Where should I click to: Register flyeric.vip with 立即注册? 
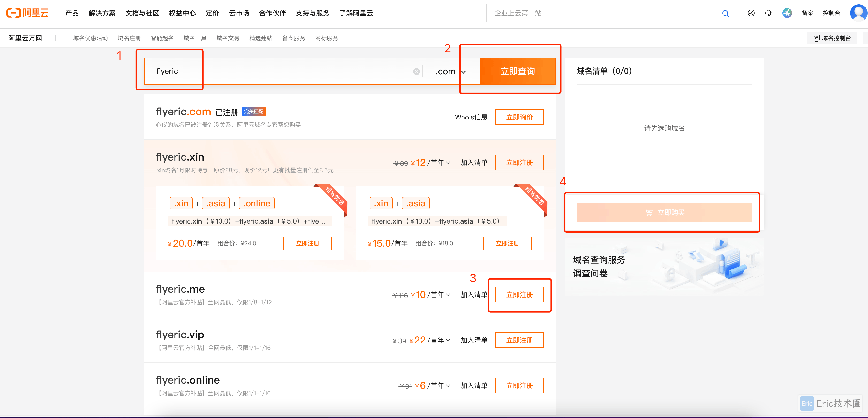click(519, 340)
